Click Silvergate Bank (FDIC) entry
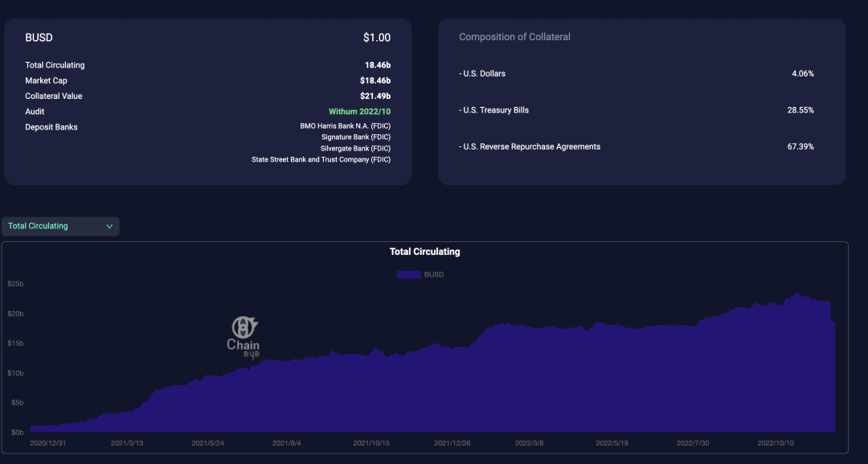This screenshot has width=868, height=464. 355,149
